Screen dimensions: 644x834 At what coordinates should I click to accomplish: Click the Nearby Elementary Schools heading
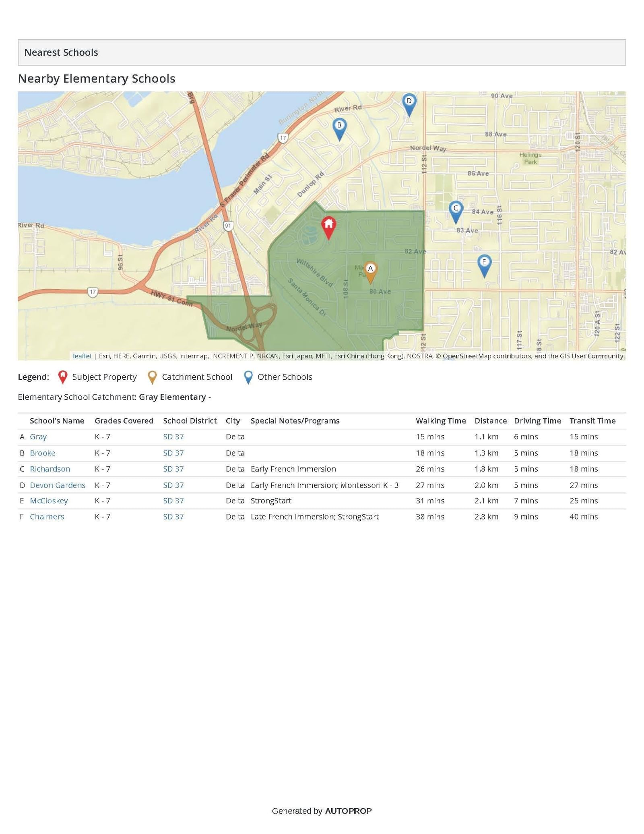pos(97,79)
